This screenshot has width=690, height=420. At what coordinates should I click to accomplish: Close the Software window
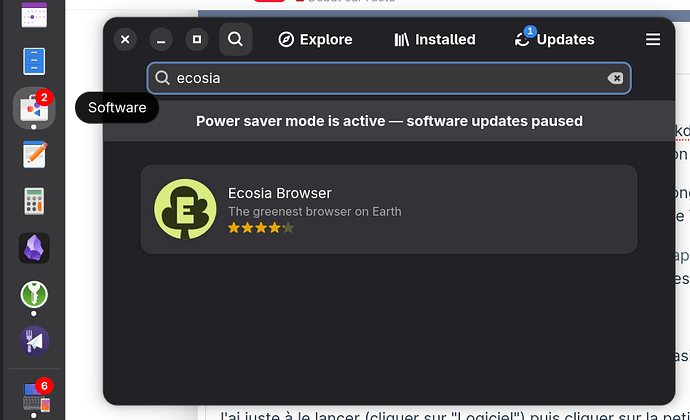coord(125,40)
